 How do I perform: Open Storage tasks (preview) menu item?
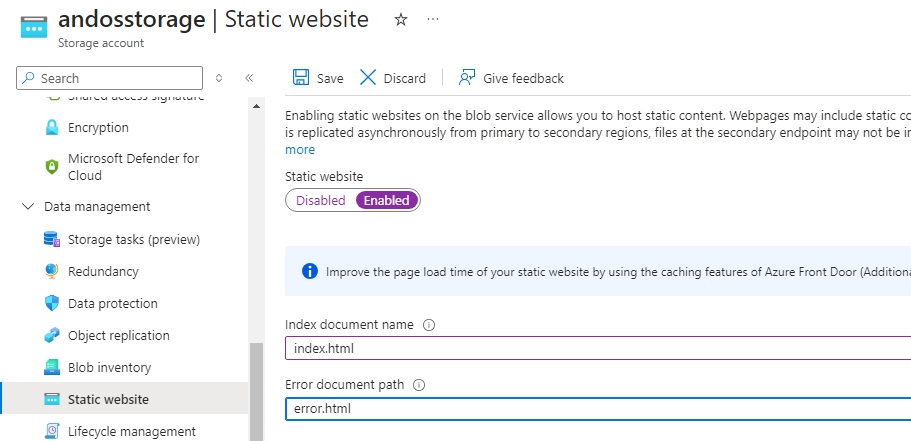tap(133, 240)
